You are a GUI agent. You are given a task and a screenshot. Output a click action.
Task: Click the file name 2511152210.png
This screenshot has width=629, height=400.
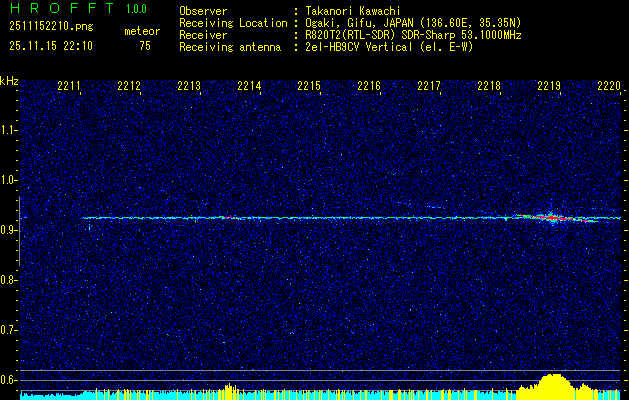51,27
